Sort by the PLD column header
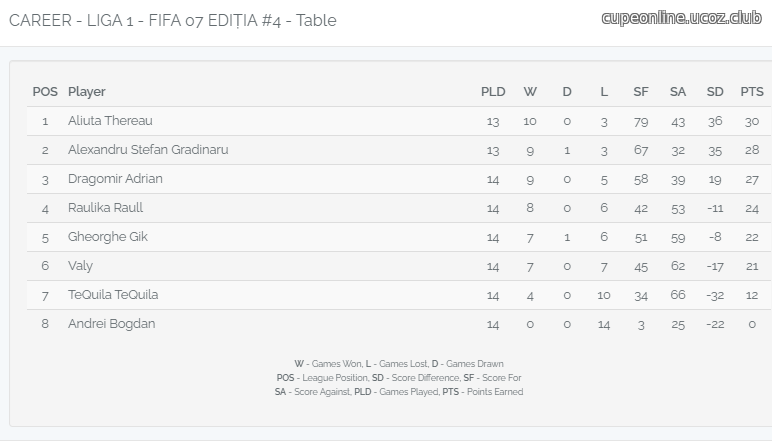The image size is (772, 441). coord(493,92)
